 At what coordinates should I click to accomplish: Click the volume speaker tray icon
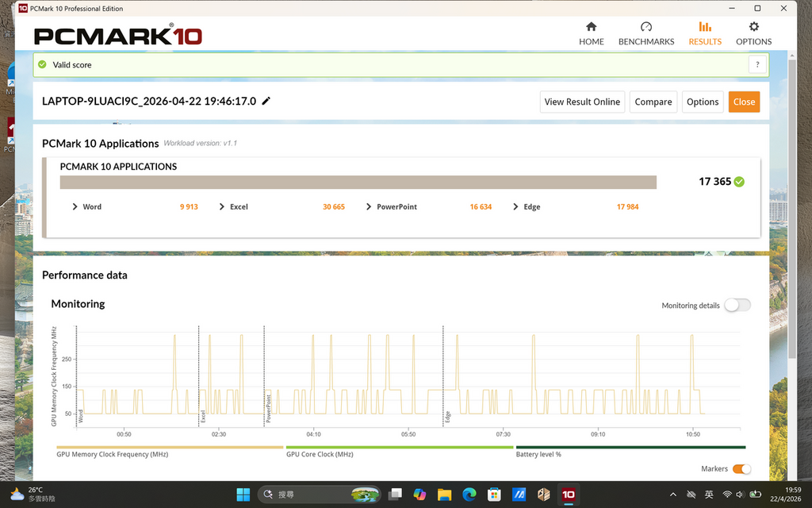[740, 495]
